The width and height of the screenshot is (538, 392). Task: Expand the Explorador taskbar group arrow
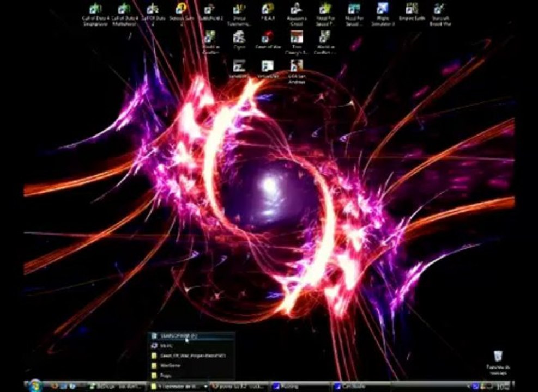point(205,387)
